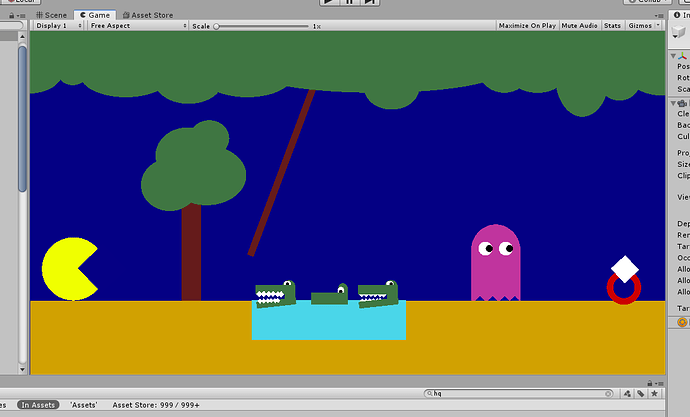Click the Scale slider track
The image size is (690, 417).
(x=262, y=26)
